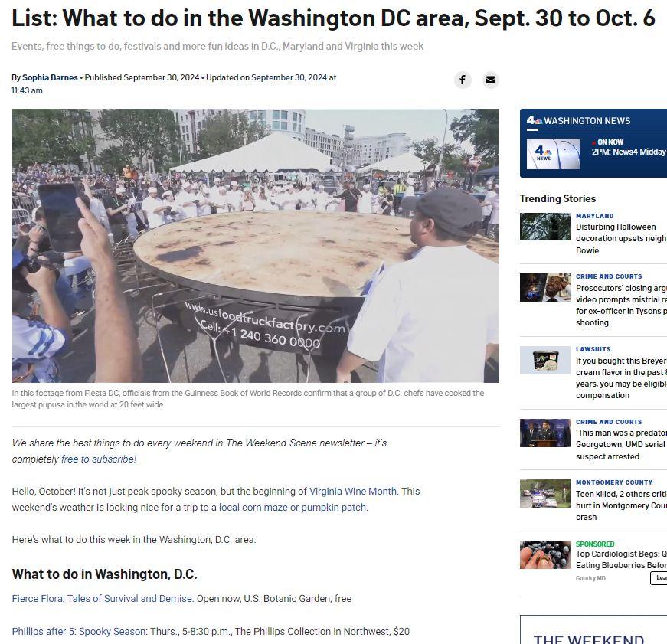Click the sponsored blueberries ad thumbnail

pyautogui.click(x=545, y=554)
